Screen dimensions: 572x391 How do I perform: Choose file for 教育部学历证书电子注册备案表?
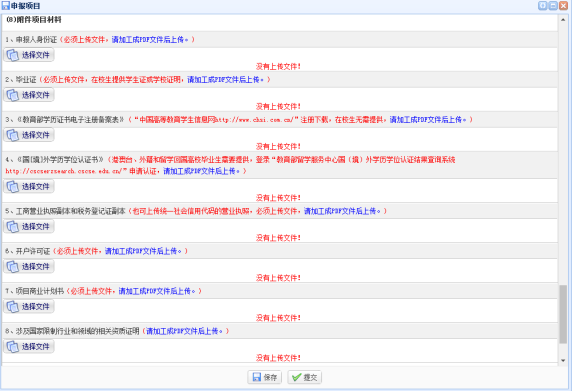(x=29, y=135)
